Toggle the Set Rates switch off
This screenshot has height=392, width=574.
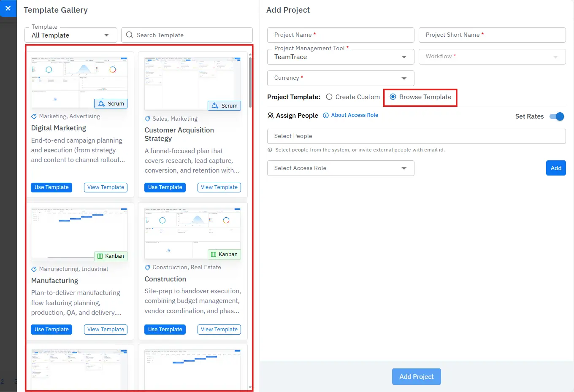[x=557, y=116]
